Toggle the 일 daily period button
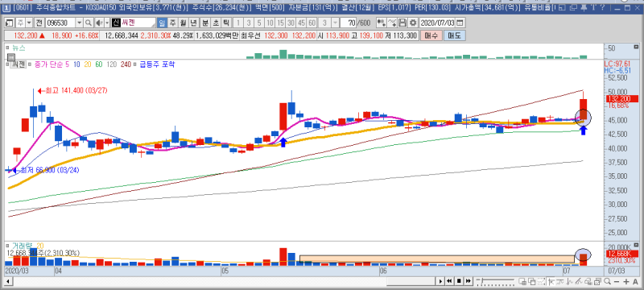 point(162,23)
